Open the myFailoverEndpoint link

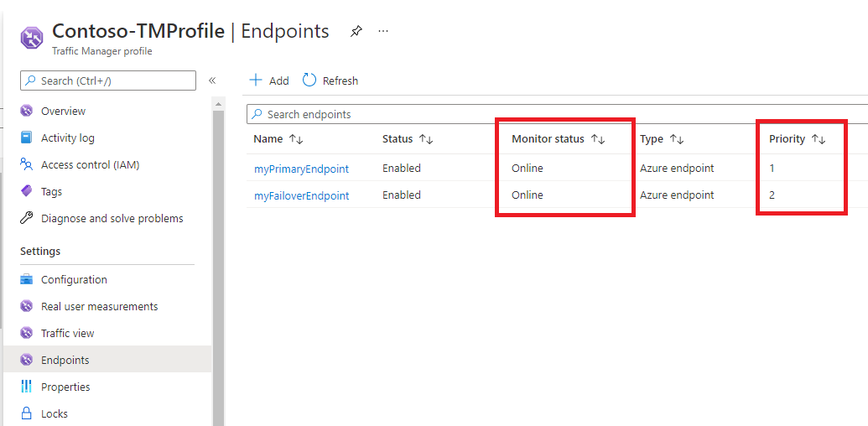[x=301, y=195]
